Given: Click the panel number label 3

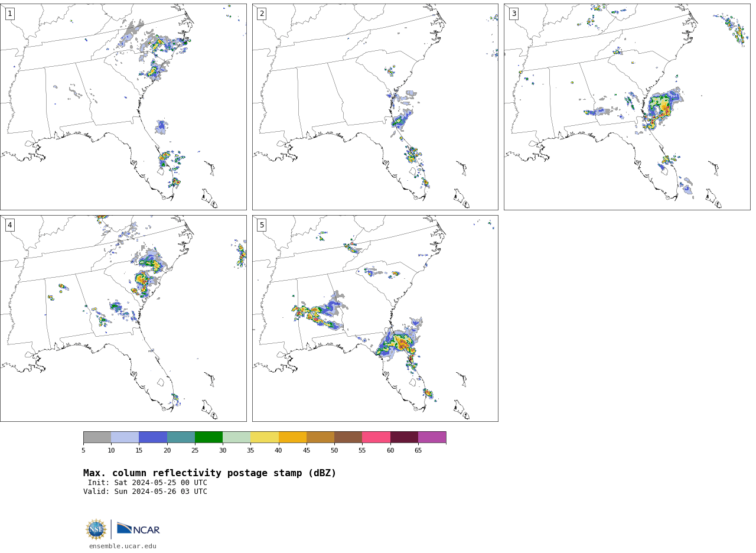Looking at the screenshot, I should [x=513, y=14].
